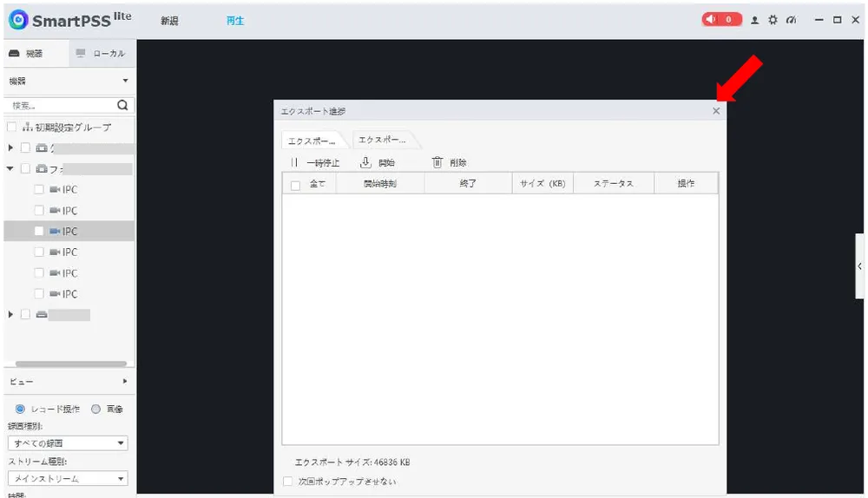The width and height of the screenshot is (868, 498).
Task: Select the レコード操作 radio button
Action: click(x=20, y=409)
